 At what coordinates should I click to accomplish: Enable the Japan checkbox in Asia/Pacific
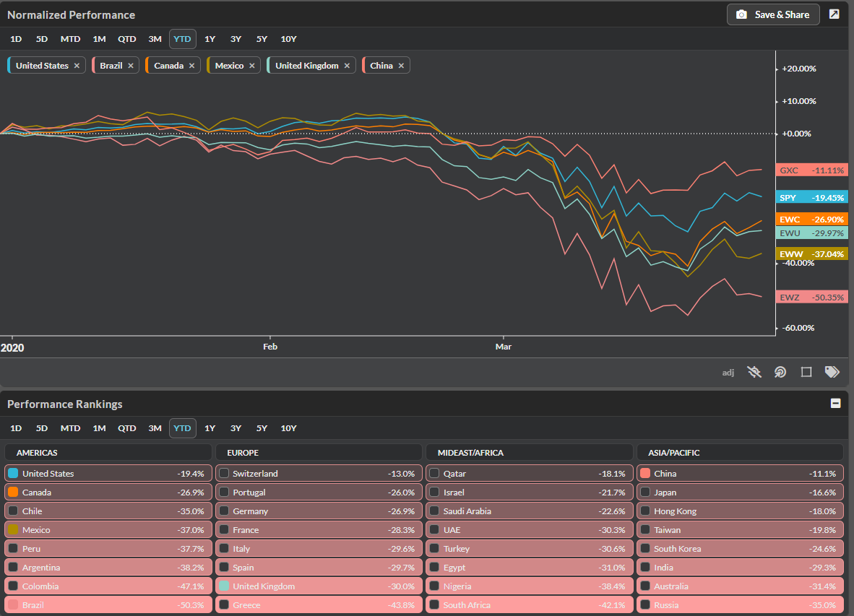[645, 493]
